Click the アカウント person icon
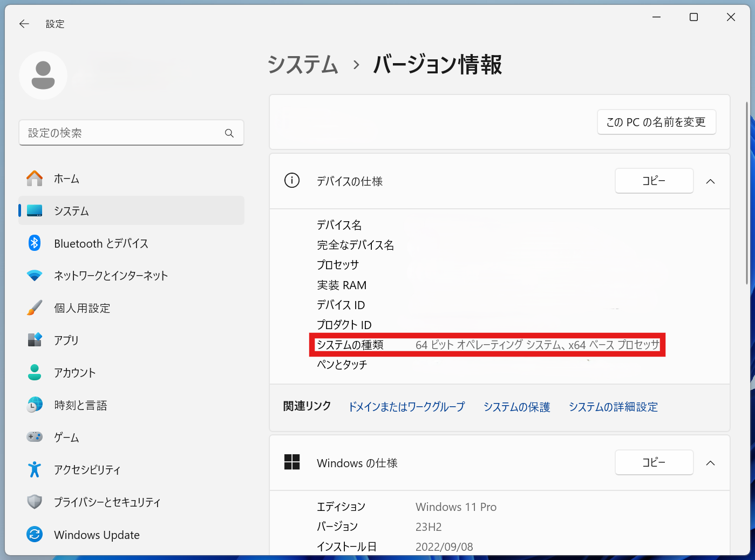 click(x=35, y=372)
